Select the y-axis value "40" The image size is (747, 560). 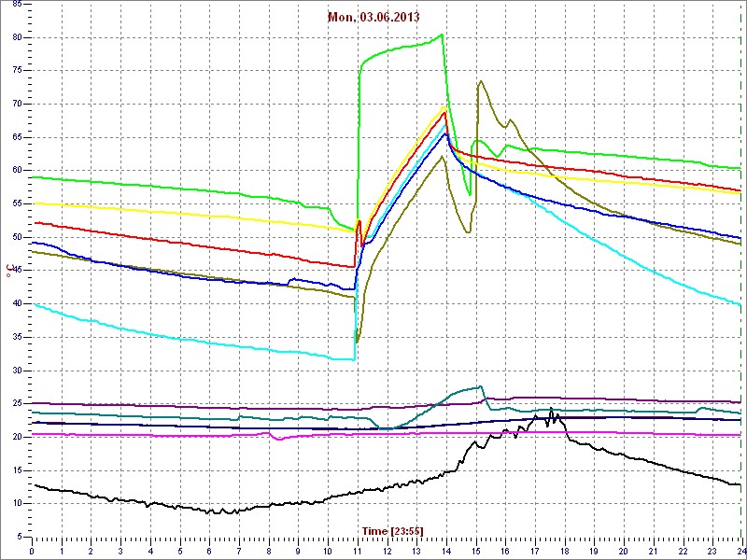17,304
